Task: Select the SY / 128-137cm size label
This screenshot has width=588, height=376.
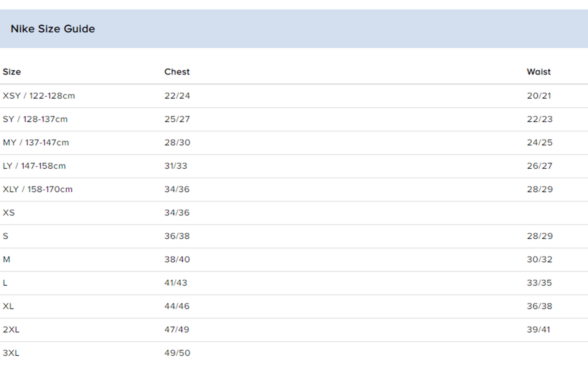Action: (x=35, y=119)
